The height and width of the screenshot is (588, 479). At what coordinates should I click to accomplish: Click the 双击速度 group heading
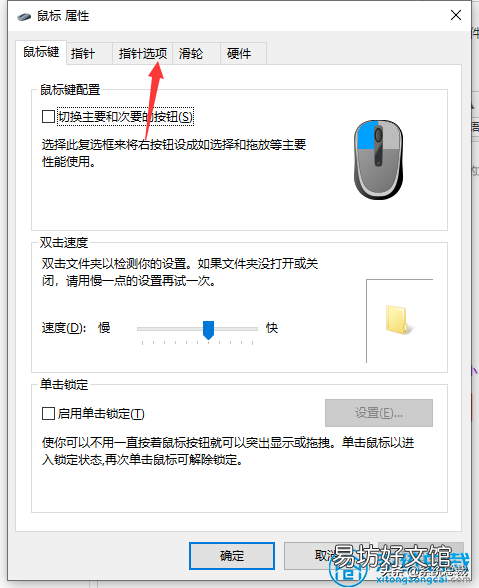(64, 243)
